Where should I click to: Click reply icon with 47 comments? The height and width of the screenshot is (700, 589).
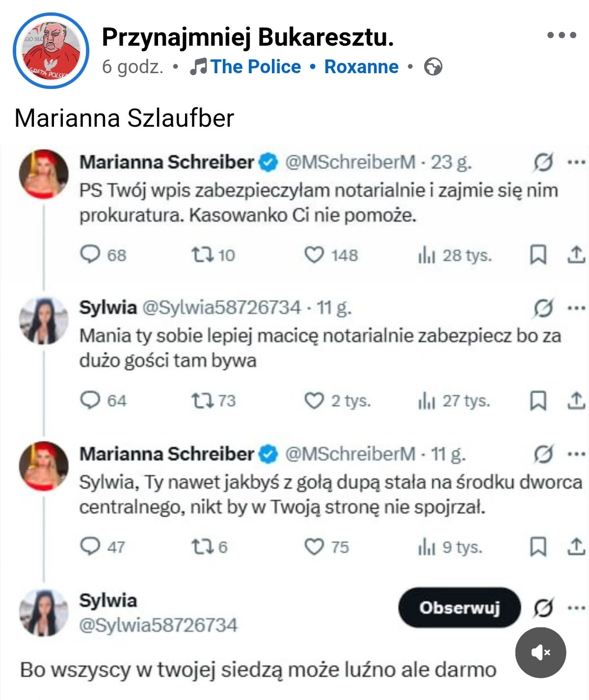coord(90,546)
